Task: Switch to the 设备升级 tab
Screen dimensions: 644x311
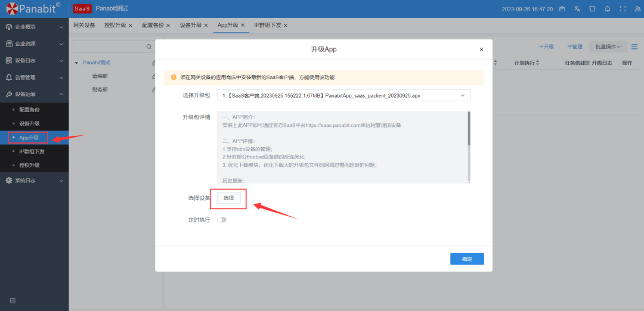Action: [191, 25]
